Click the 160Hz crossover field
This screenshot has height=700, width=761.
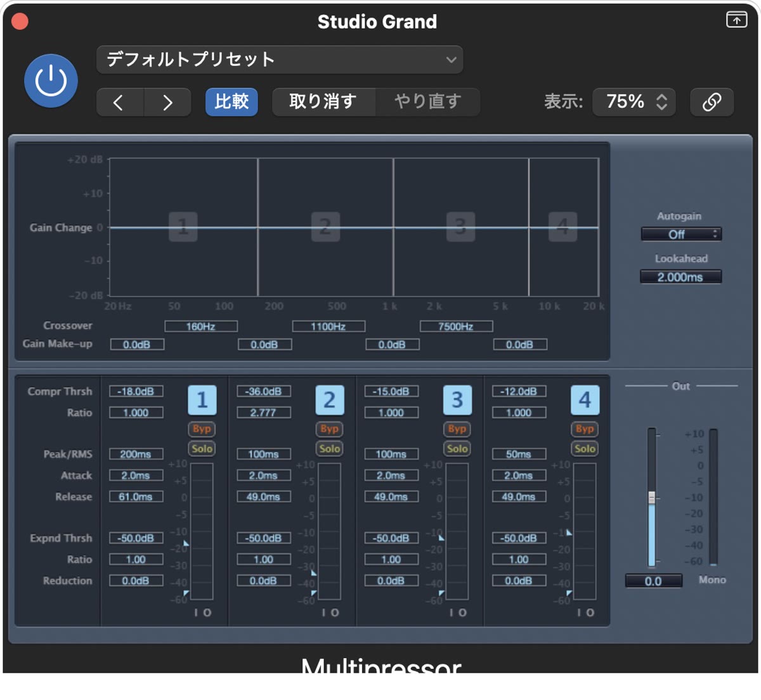click(x=201, y=327)
